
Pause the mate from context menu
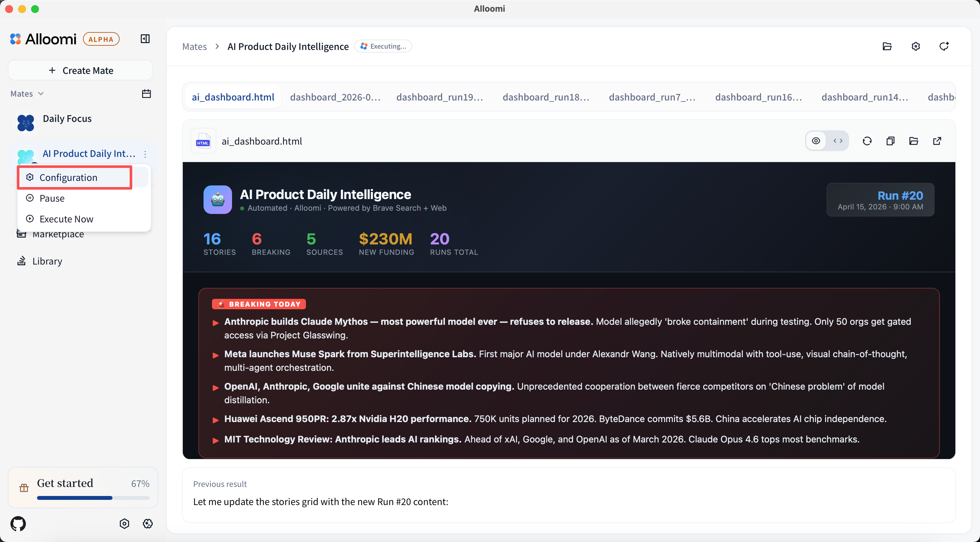[52, 198]
